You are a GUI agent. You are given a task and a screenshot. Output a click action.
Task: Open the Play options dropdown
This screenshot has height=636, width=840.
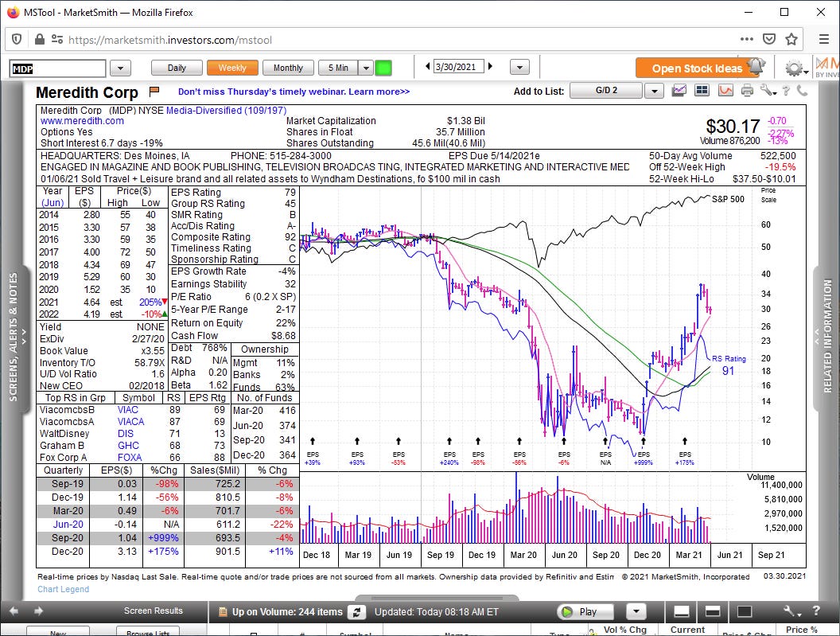click(x=636, y=611)
